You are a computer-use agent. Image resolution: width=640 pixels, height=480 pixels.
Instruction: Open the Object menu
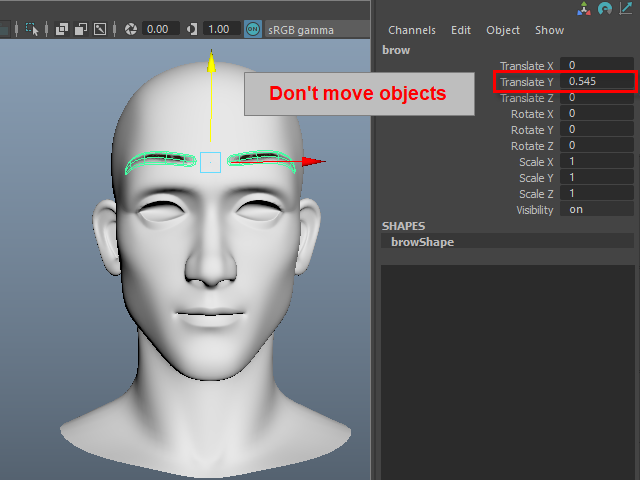pyautogui.click(x=503, y=30)
